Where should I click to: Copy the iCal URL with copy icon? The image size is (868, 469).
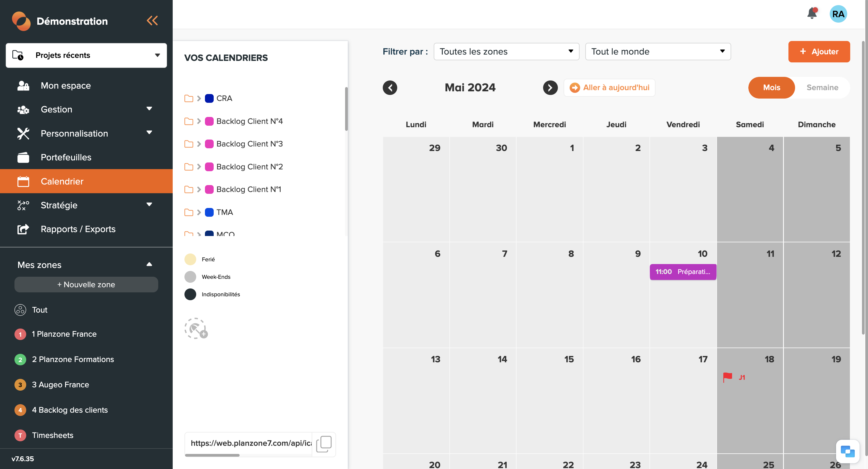pos(323,444)
